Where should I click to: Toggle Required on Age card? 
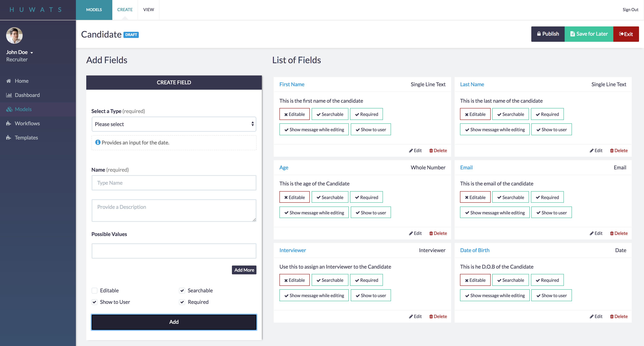[366, 197]
